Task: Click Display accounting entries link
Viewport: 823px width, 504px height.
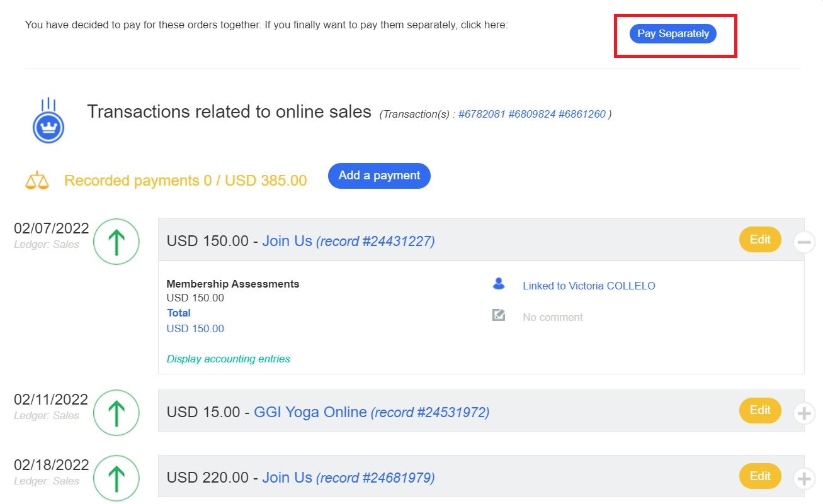Action: coord(228,359)
